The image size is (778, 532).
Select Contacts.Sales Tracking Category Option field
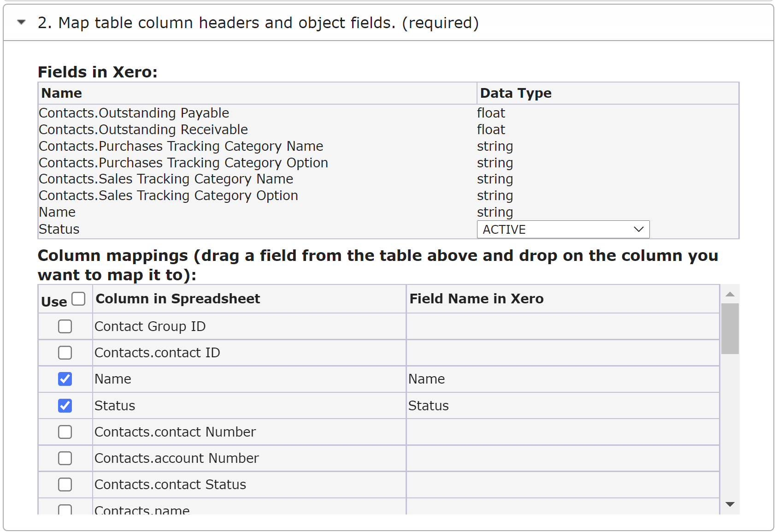[168, 195]
